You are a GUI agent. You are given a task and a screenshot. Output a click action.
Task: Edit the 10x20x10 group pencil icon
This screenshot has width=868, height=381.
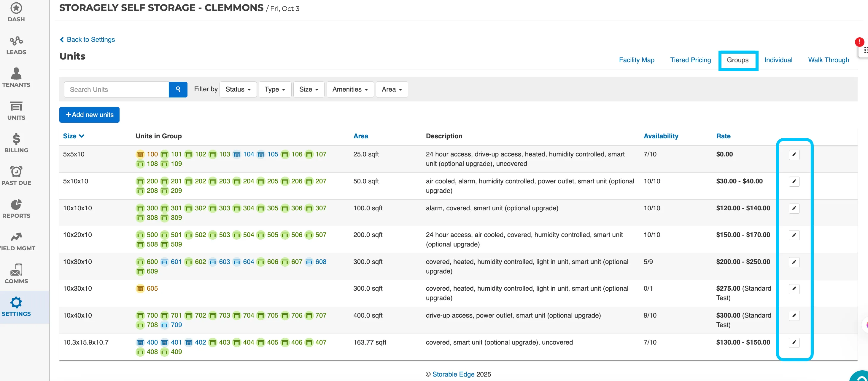click(794, 235)
